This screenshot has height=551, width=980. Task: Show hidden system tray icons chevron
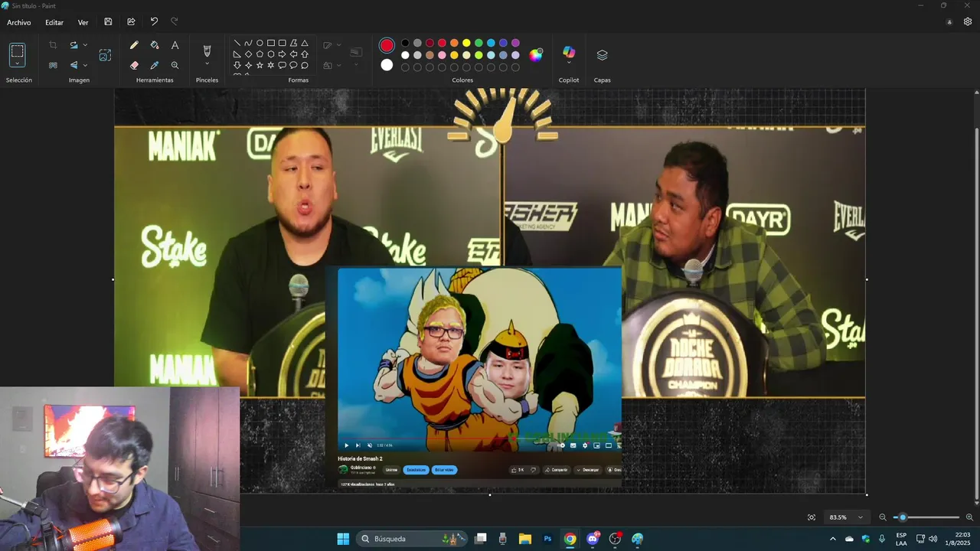(833, 539)
